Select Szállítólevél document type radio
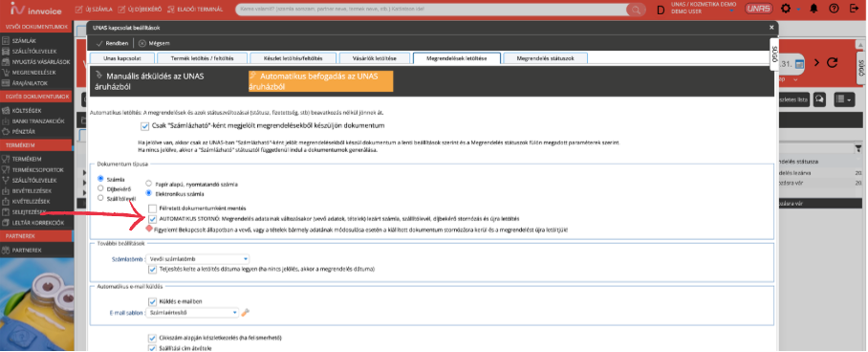The width and height of the screenshot is (868, 352). [x=100, y=197]
